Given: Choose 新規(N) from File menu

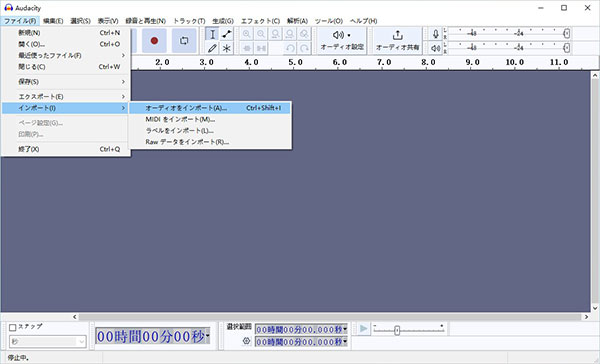Looking at the screenshot, I should point(66,33).
